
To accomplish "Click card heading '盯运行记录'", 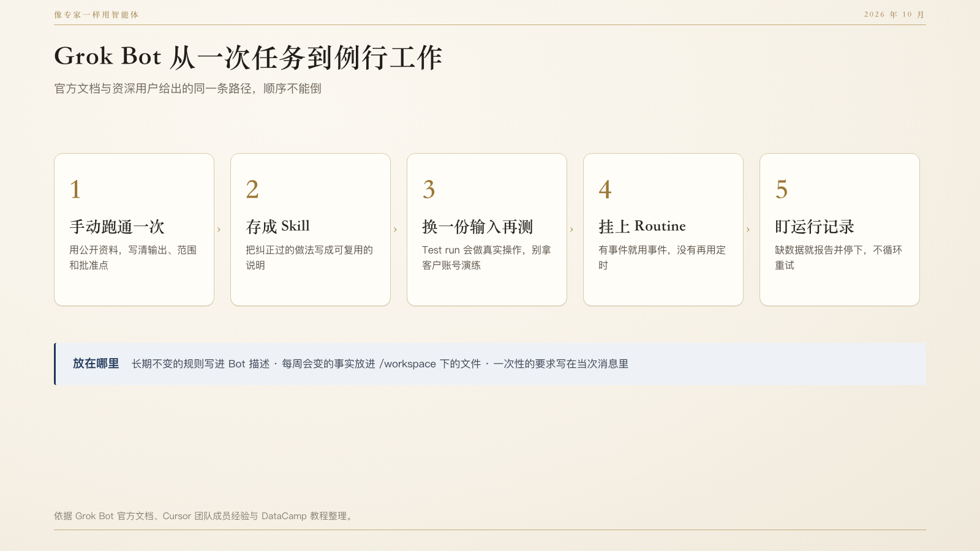I will [815, 227].
